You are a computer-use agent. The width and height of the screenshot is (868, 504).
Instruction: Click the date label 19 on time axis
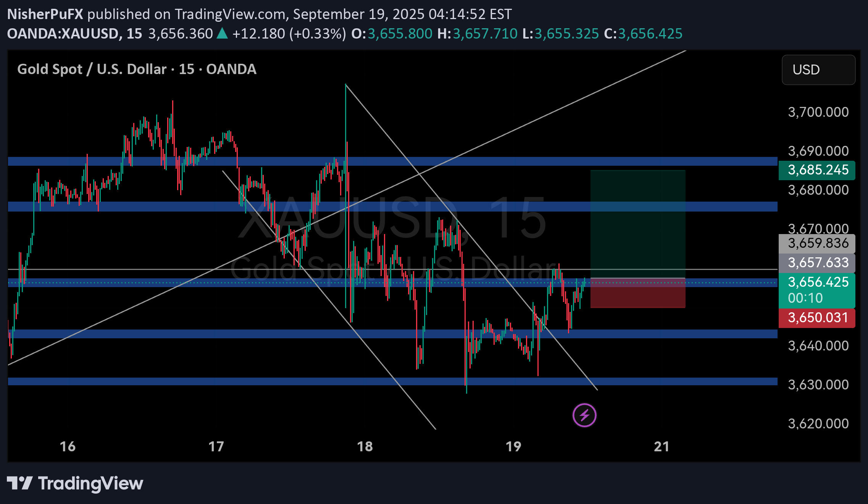pyautogui.click(x=513, y=446)
